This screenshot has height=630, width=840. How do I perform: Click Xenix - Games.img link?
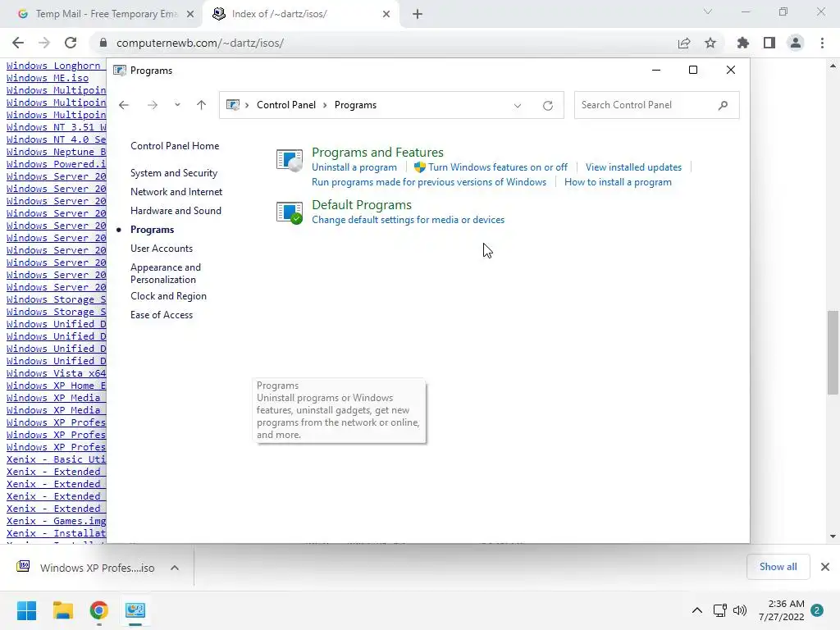pyautogui.click(x=57, y=521)
